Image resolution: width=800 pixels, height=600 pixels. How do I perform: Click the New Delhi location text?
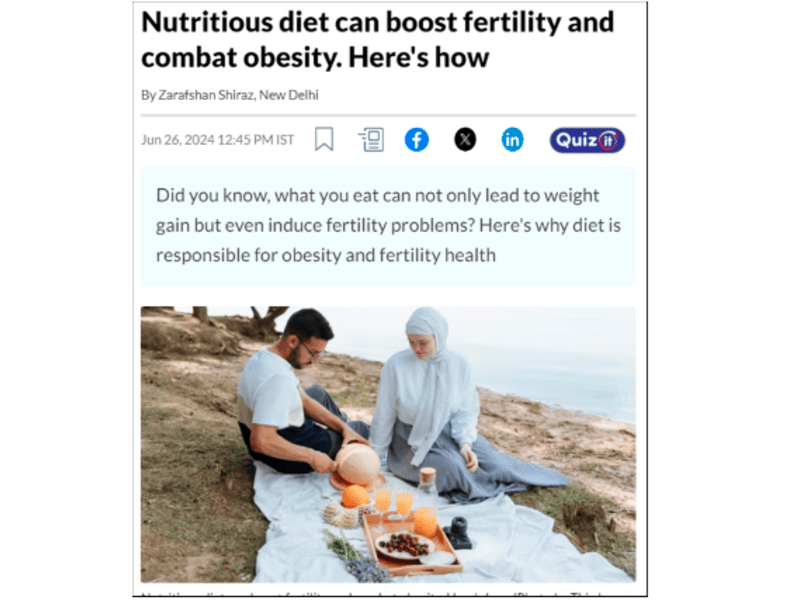pos(289,95)
